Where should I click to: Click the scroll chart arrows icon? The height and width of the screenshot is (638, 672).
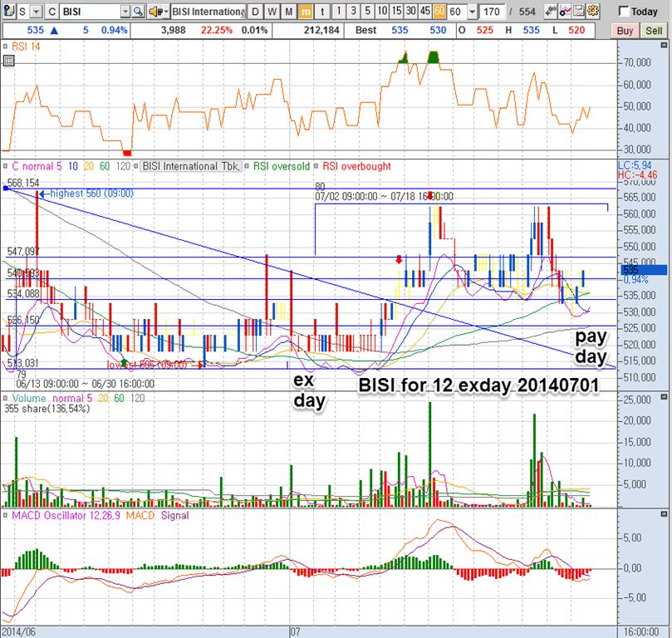(551, 11)
